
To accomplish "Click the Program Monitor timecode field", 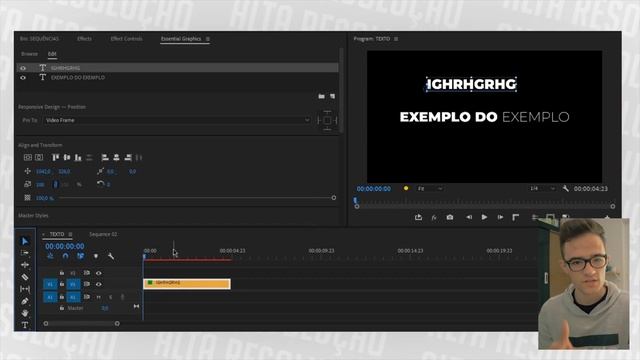I will (x=373, y=189).
